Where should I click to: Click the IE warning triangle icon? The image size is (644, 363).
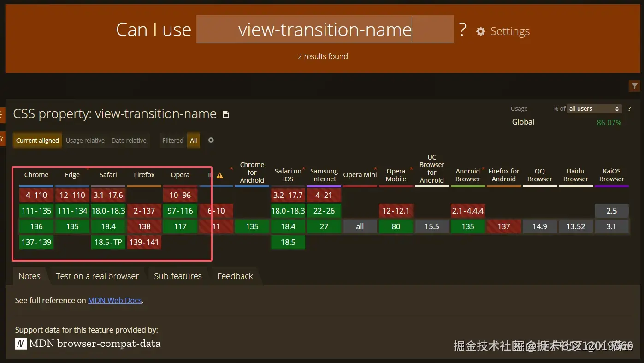pyautogui.click(x=220, y=175)
